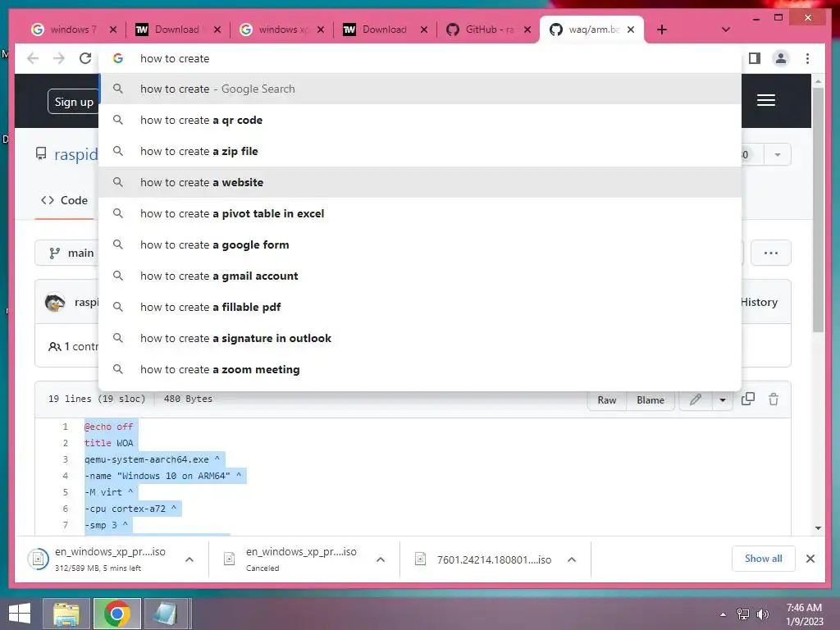Edit file with the pencil icon
Screen dimensions: 840x630
click(696, 399)
